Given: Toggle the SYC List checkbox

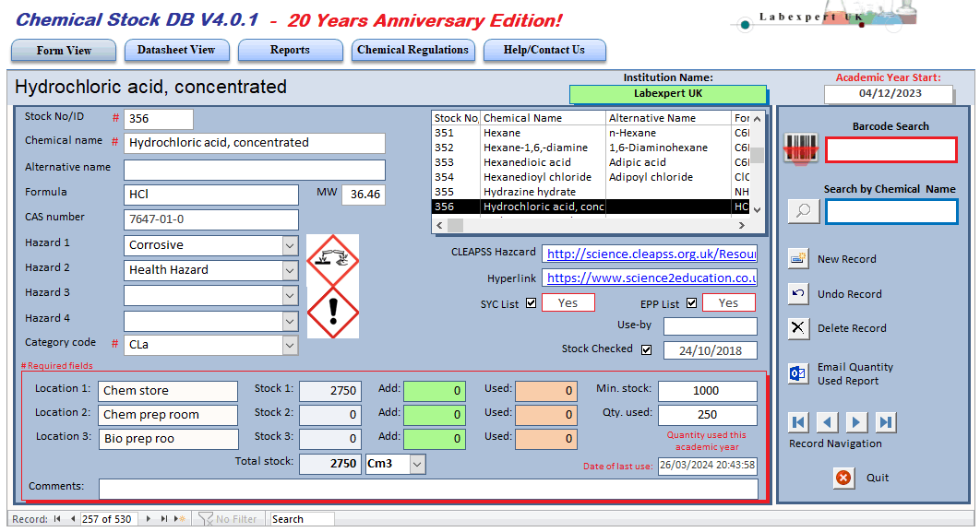Looking at the screenshot, I should click(532, 302).
